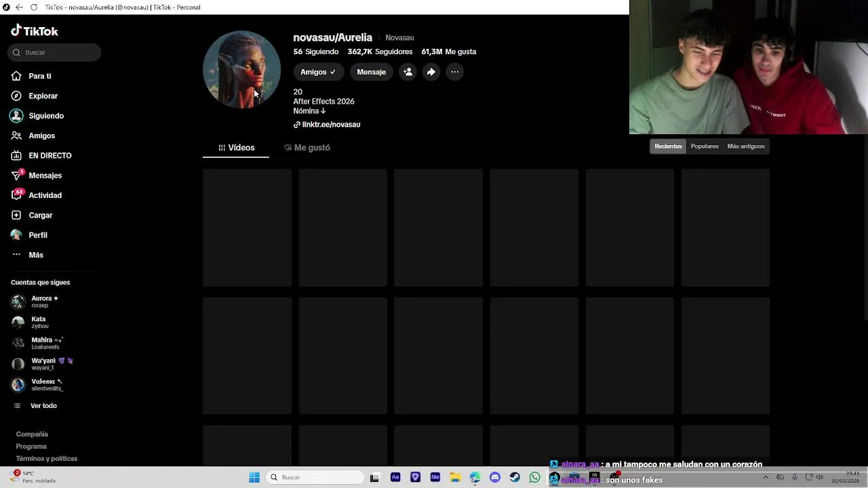
Task: Click the EN DIRECTO camera icon
Action: point(16,155)
